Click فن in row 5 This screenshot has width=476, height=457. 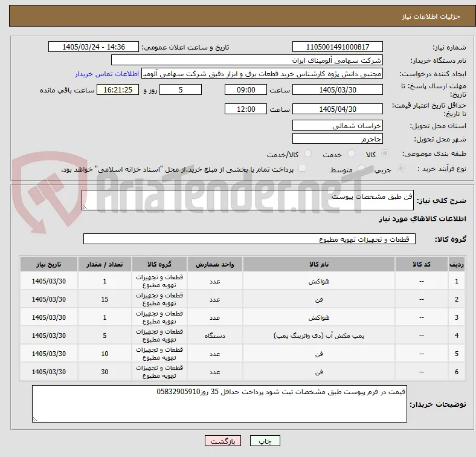(319, 354)
